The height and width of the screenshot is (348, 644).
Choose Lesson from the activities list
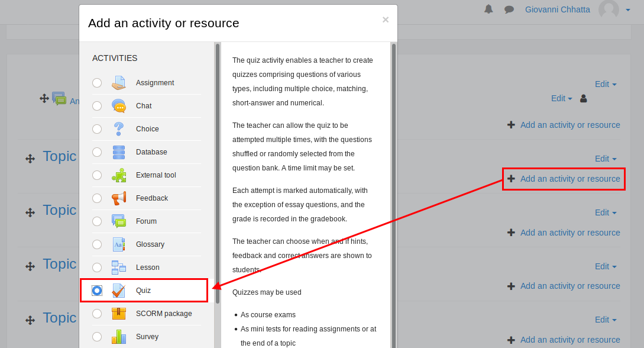coord(147,268)
